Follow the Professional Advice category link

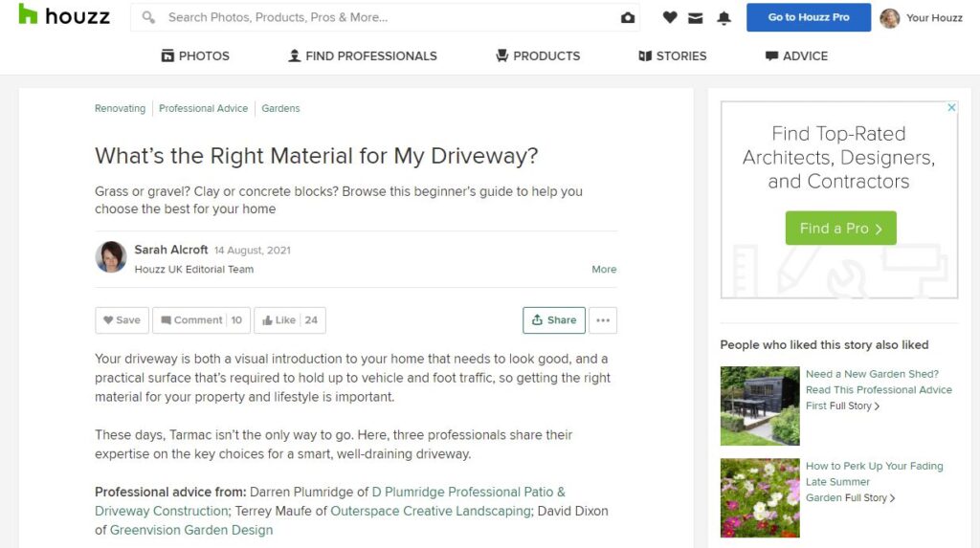pos(203,108)
